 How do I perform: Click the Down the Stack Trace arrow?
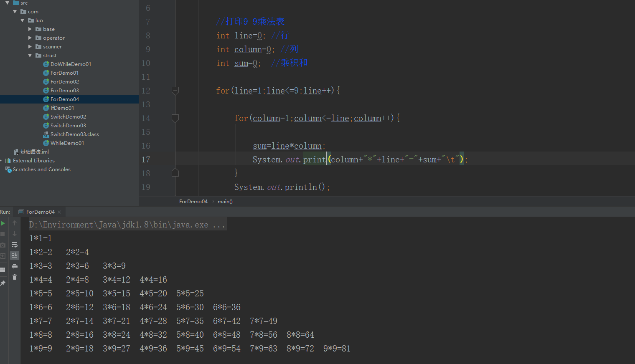coord(15,234)
